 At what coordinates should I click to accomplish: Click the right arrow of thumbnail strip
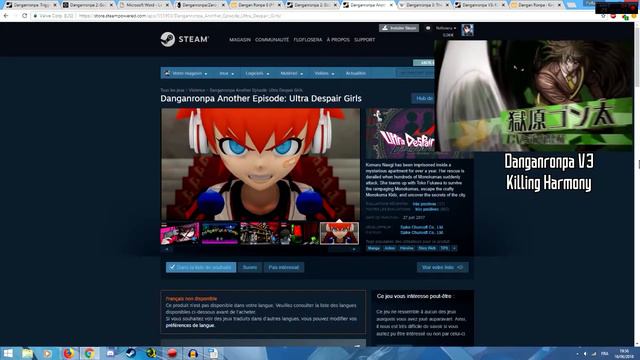click(354, 249)
